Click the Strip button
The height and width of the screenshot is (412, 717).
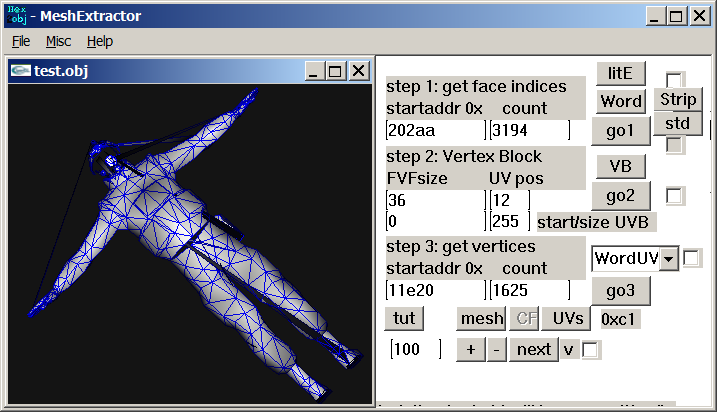[x=678, y=99]
